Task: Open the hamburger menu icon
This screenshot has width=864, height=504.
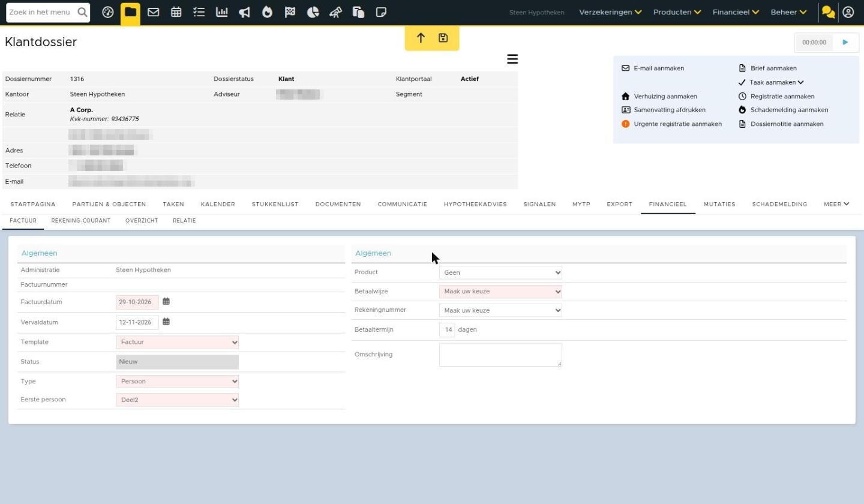Action: [512, 59]
